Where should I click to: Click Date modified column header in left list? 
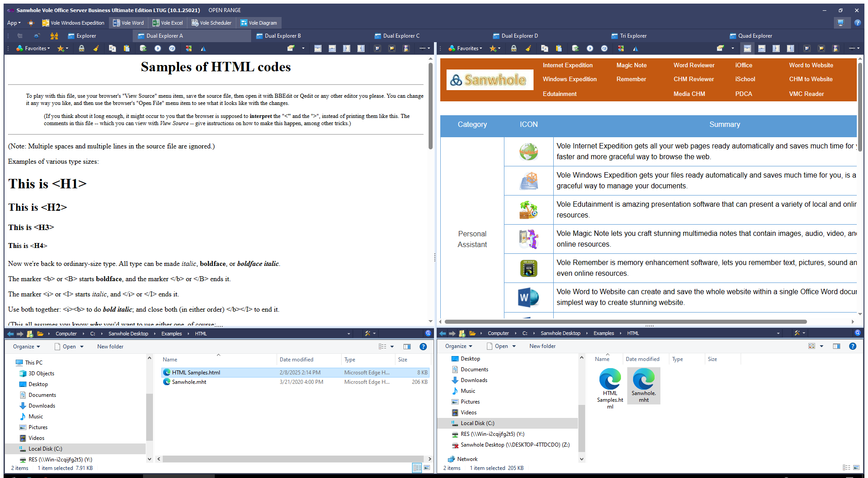coord(296,360)
